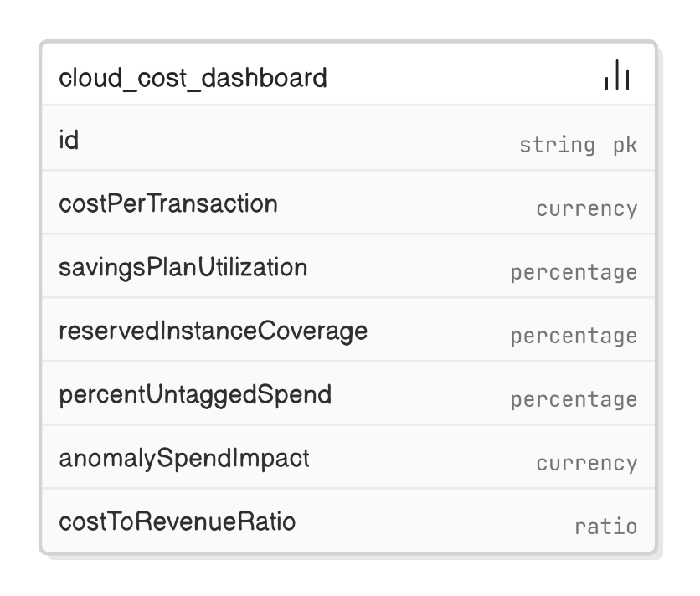This screenshot has height=596, width=700.
Task: Click percentage type of percentUntaggedSpend
Action: 574,400
